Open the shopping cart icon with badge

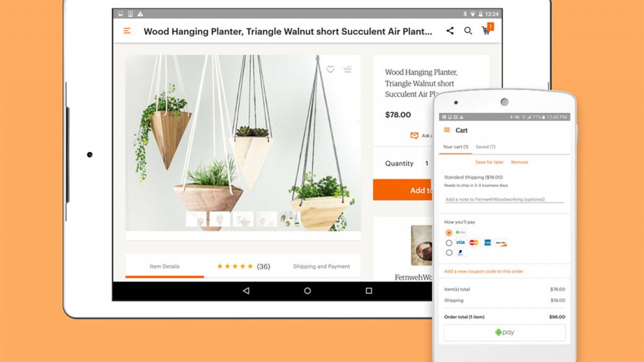tap(487, 30)
